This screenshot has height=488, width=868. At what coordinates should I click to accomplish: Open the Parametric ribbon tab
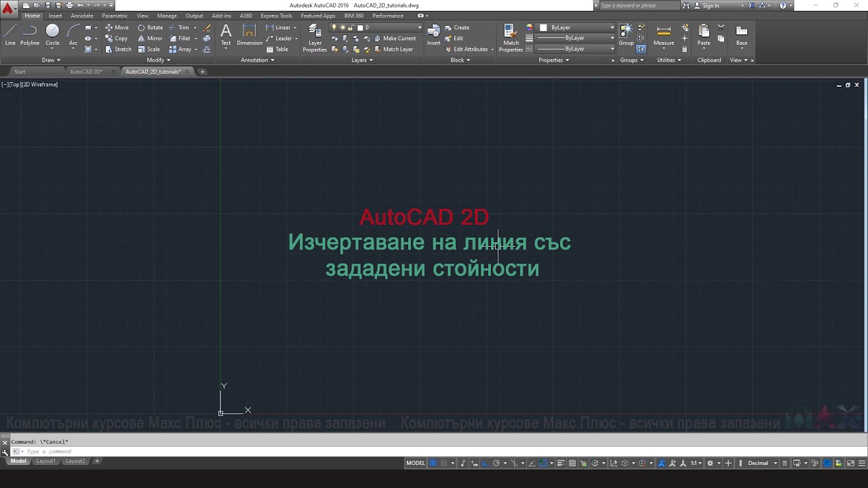[x=115, y=16]
